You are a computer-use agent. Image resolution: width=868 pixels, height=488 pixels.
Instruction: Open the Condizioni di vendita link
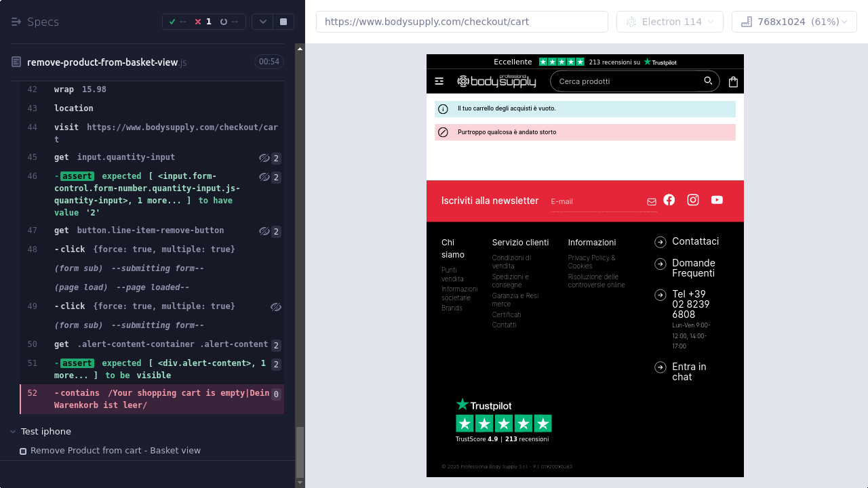(511, 262)
